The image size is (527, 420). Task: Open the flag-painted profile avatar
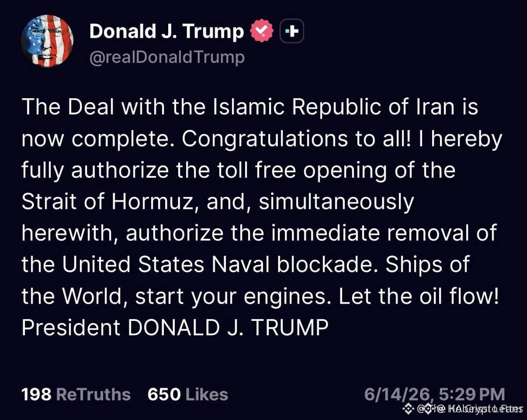click(x=47, y=41)
